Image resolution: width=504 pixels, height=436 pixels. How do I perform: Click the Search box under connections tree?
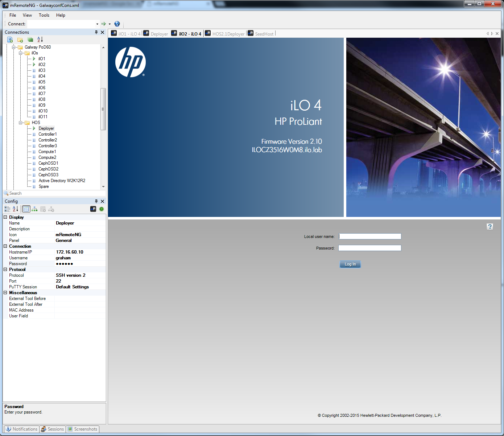[x=54, y=193]
